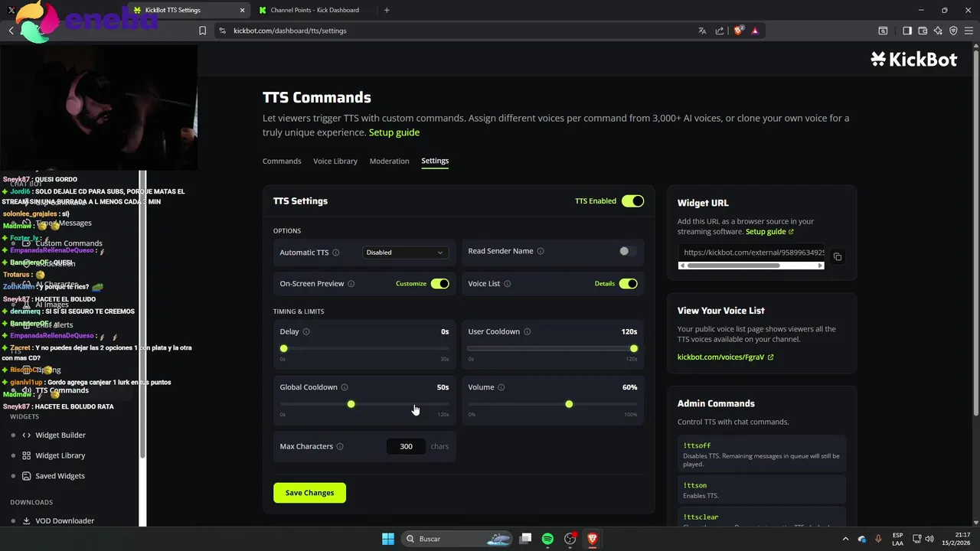This screenshot has width=980, height=551.
Task: Click the ESP LAA language indicator
Action: pyautogui.click(x=897, y=539)
